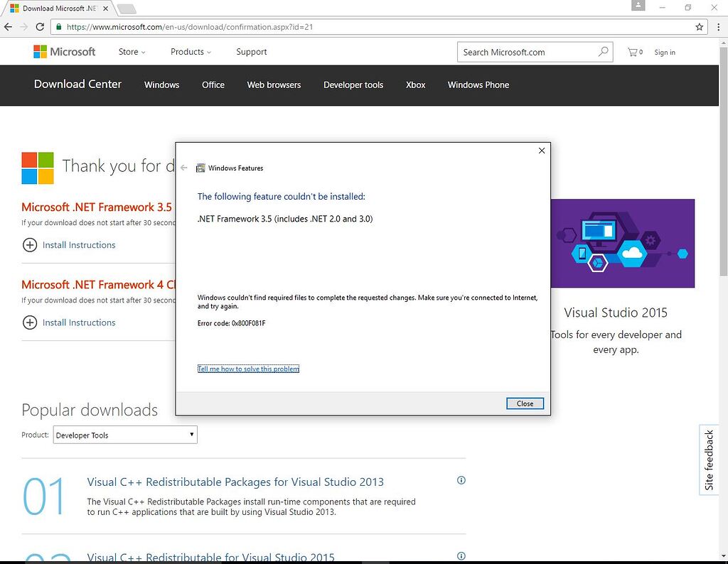Close the Windows Features dialog with Close button
Viewport: 728px width, 564px height.
click(525, 403)
